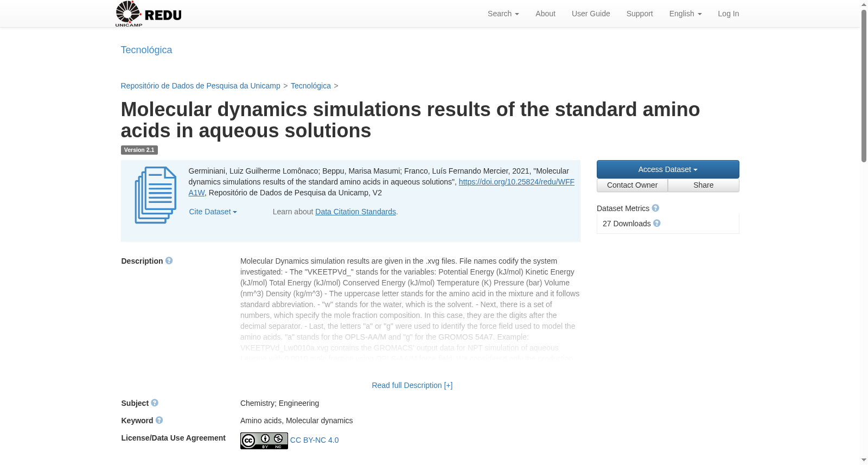Click the dataset documents icon

click(155, 195)
